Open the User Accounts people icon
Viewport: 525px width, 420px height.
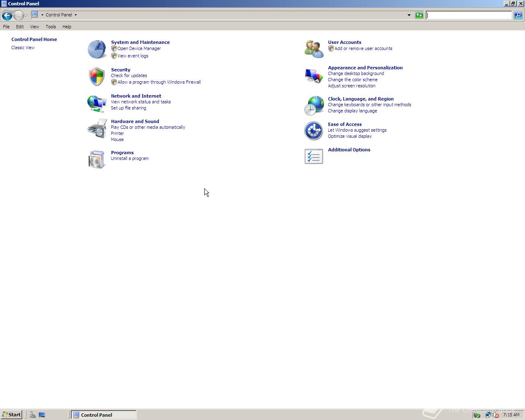[x=314, y=49]
